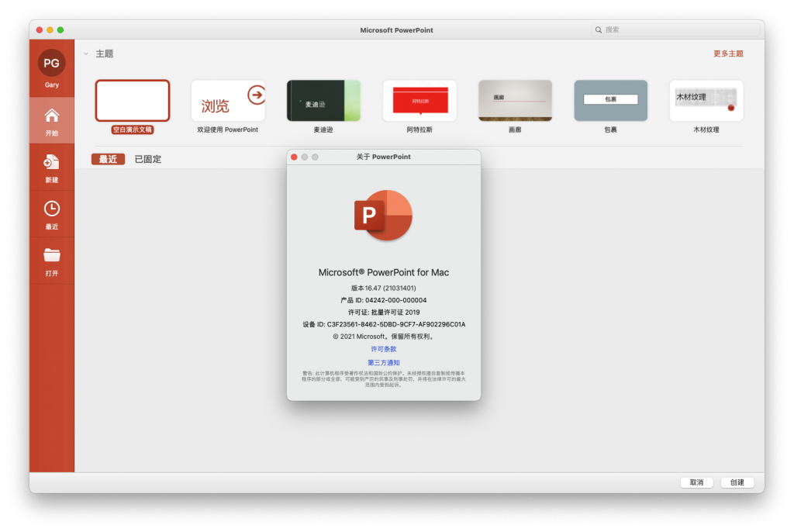The width and height of the screenshot is (794, 532).
Task: Click the 产品 ID: 04242-000-000004 text
Action: (x=383, y=300)
